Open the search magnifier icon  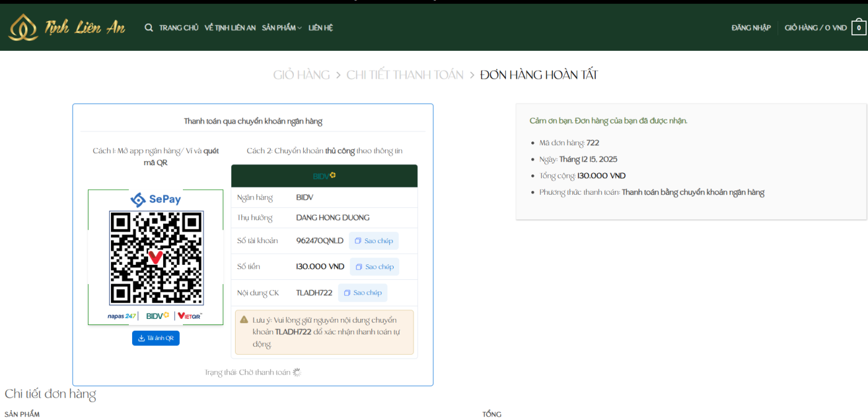(x=149, y=27)
